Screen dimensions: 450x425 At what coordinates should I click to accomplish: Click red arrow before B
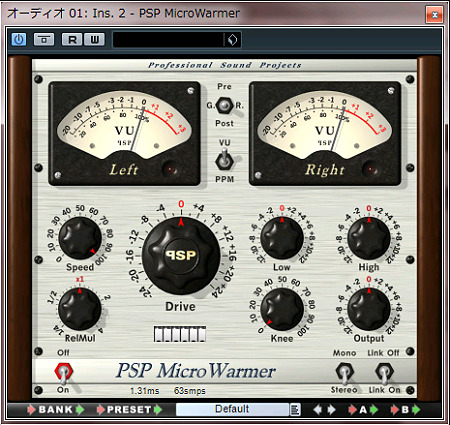coord(395,409)
